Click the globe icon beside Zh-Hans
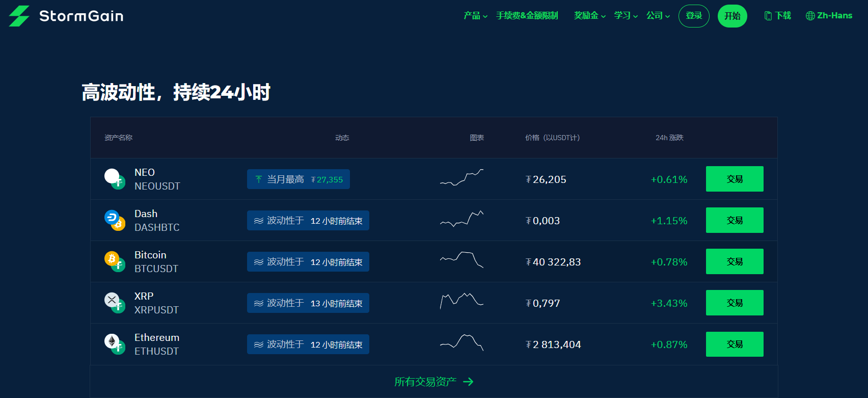Screen dimensions: 868x398 click(810, 16)
